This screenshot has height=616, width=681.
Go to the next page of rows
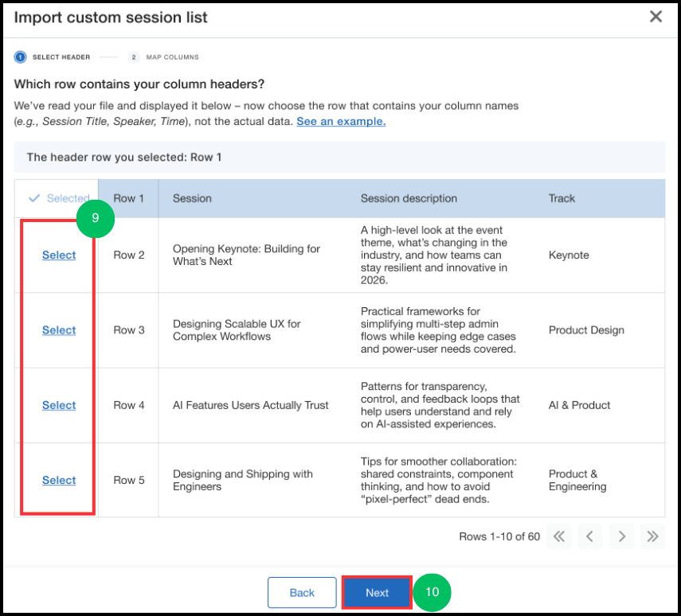[x=621, y=536]
